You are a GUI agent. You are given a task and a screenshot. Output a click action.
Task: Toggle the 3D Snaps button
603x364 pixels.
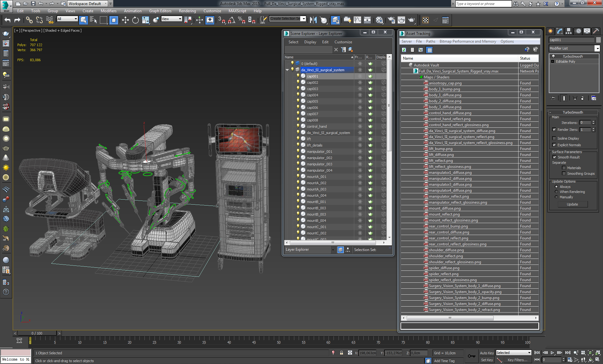pyautogui.click(x=221, y=20)
